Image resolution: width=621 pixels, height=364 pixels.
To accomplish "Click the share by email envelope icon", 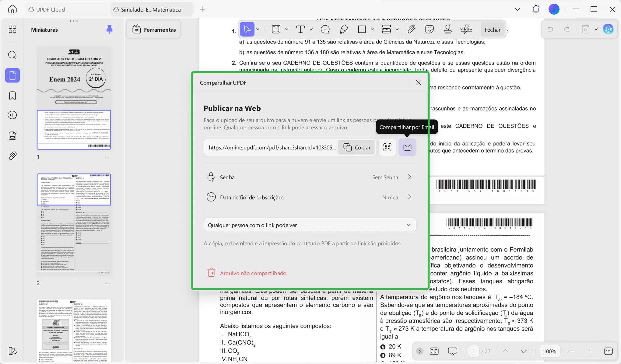I will [407, 147].
